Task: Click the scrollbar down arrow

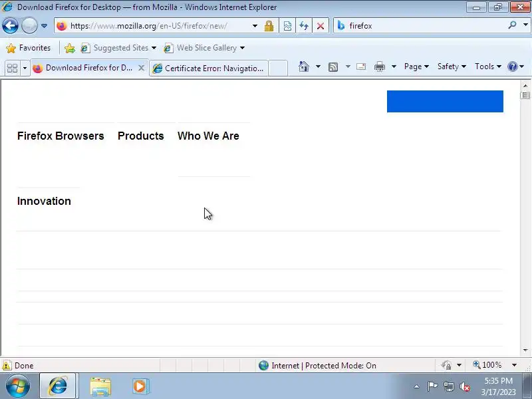Action: (525, 350)
